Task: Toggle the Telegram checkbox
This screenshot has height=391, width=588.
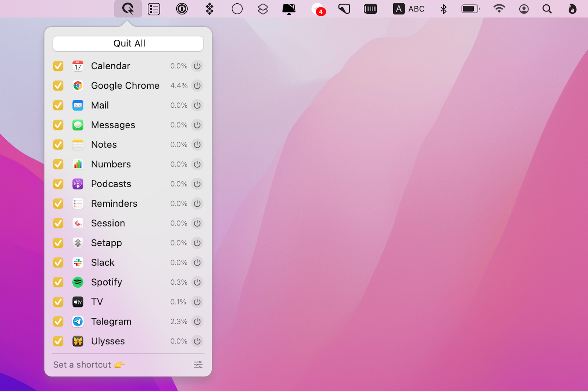Action: coord(58,321)
